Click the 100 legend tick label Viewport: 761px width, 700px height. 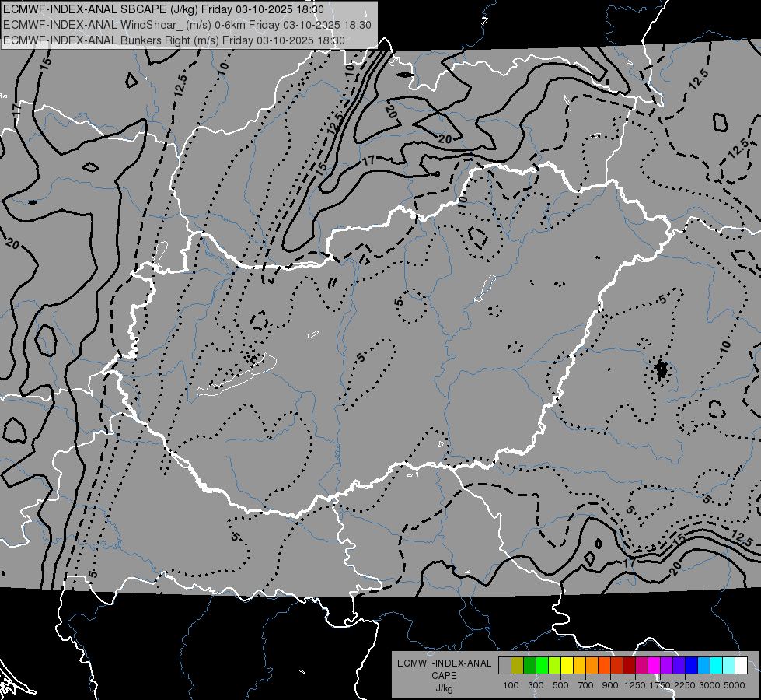(x=511, y=685)
